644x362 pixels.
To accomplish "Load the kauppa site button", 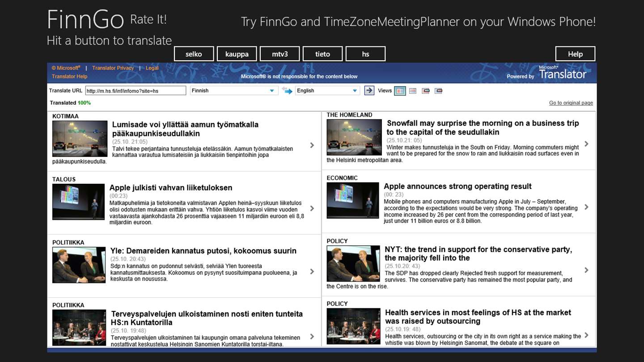I will (237, 54).
